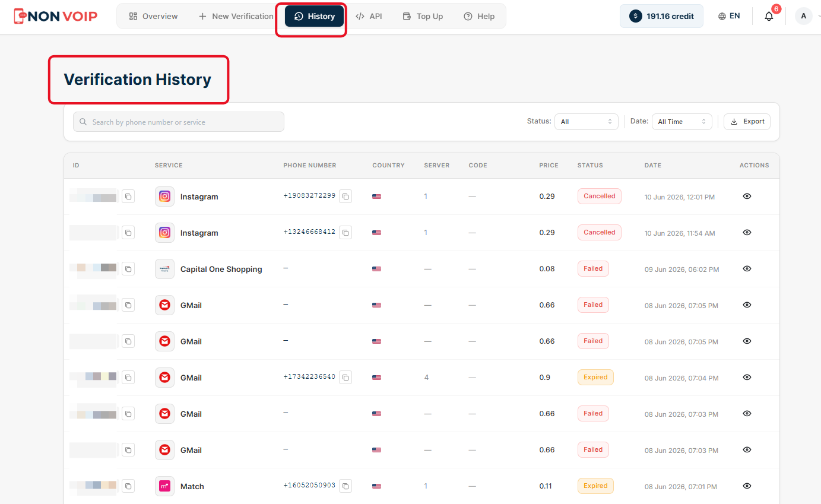Click the Match service icon
The image size is (821, 504).
point(164,486)
